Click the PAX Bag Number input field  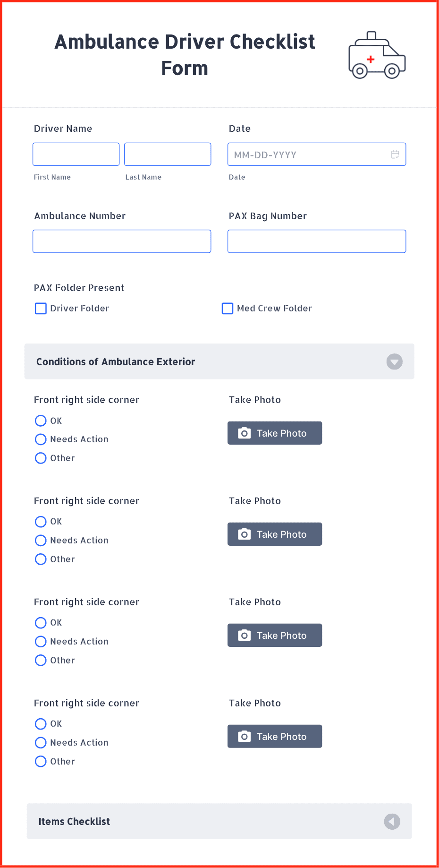click(316, 241)
